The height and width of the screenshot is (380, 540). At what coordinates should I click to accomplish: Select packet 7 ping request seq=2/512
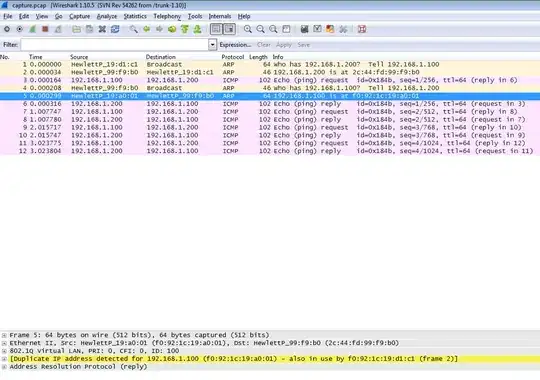(x=270, y=112)
